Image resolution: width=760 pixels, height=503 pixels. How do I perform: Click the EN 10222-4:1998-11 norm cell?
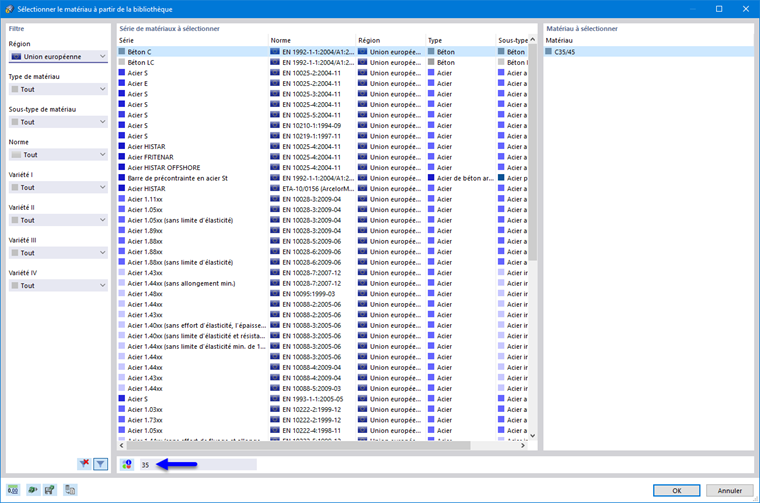pos(312,430)
